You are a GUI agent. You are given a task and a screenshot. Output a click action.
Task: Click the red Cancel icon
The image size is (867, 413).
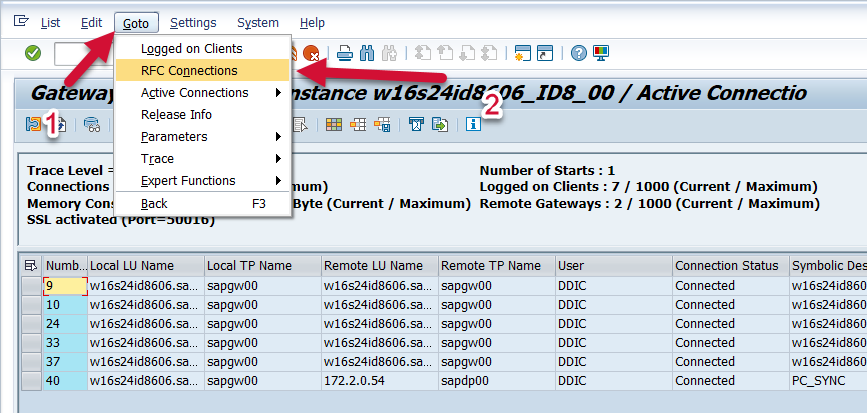(312, 53)
